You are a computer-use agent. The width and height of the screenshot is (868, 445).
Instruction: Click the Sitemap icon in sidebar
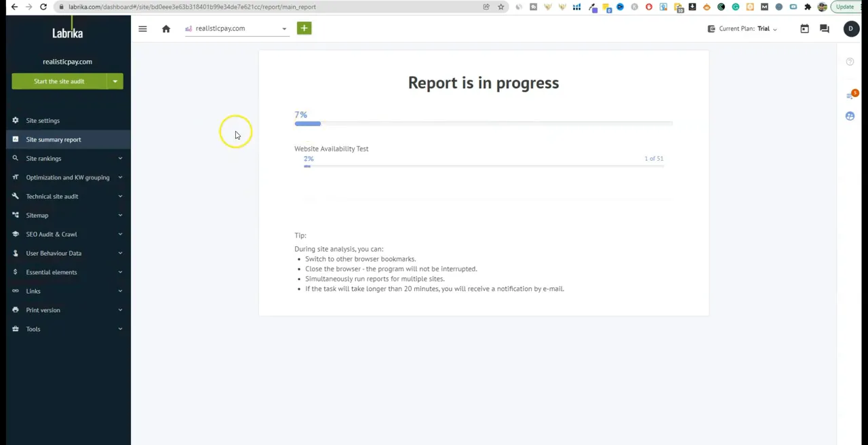pyautogui.click(x=15, y=215)
